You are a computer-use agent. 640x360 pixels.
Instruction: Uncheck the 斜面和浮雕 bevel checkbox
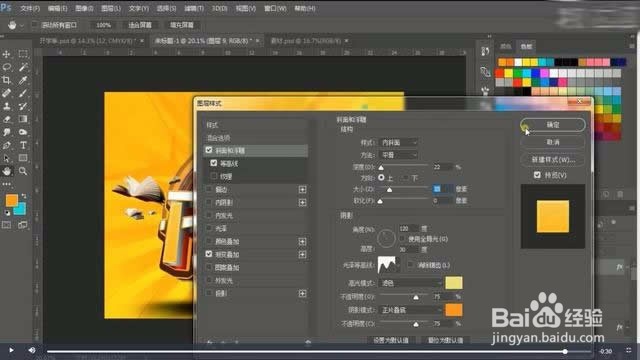[209, 150]
